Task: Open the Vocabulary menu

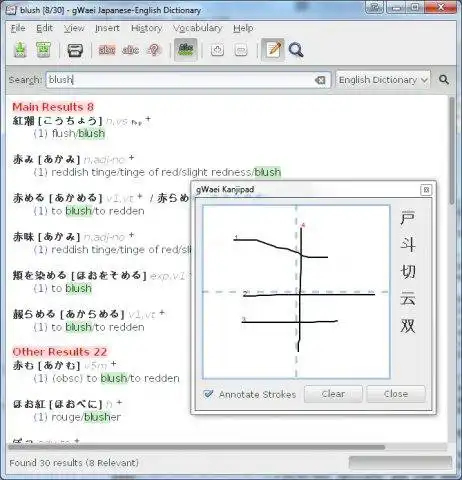Action: pyautogui.click(x=198, y=28)
